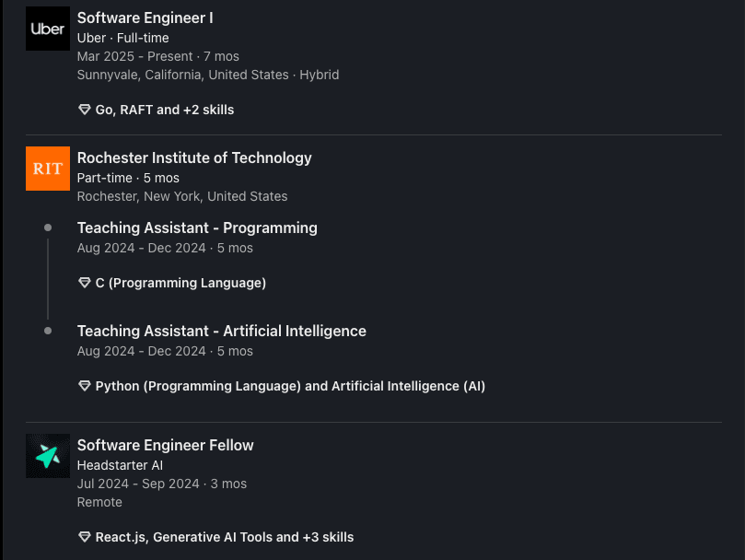The width and height of the screenshot is (745, 560).
Task: Open the Software Engineer Fellow position details
Action: 165,445
